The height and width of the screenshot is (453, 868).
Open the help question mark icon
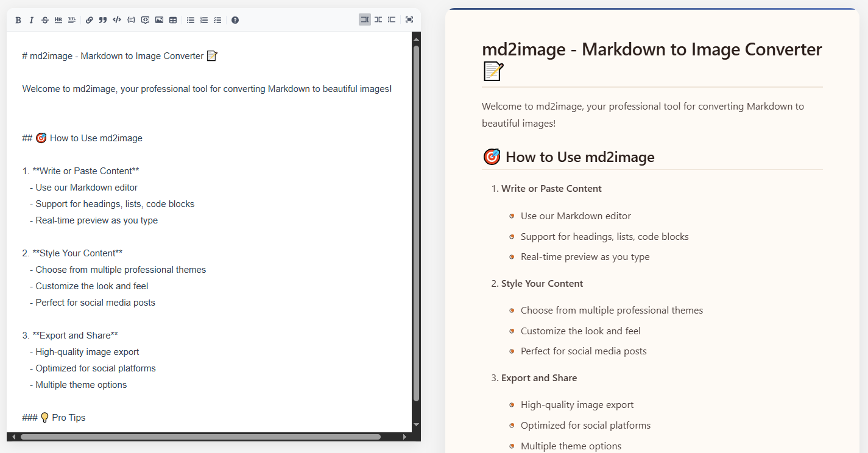pos(235,20)
